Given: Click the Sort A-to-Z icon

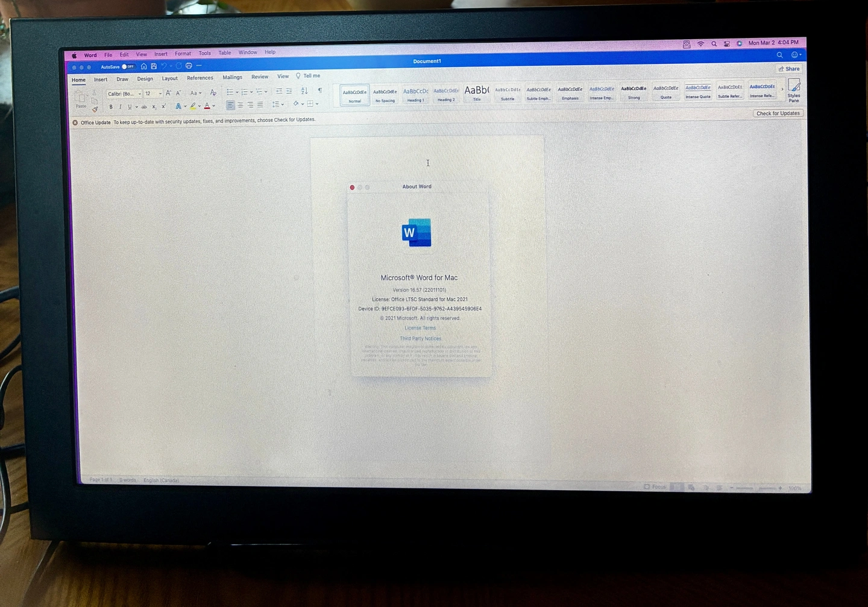Looking at the screenshot, I should point(304,91).
